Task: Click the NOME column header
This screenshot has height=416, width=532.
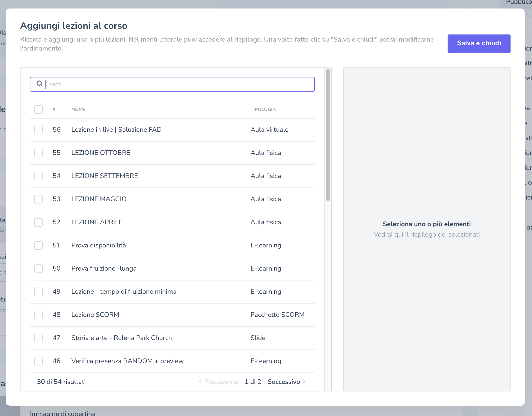Action: tap(79, 110)
